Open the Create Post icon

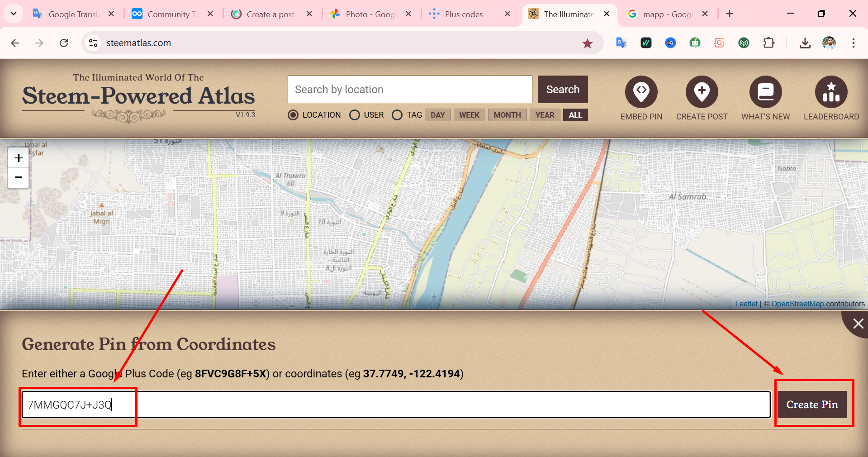[702, 92]
